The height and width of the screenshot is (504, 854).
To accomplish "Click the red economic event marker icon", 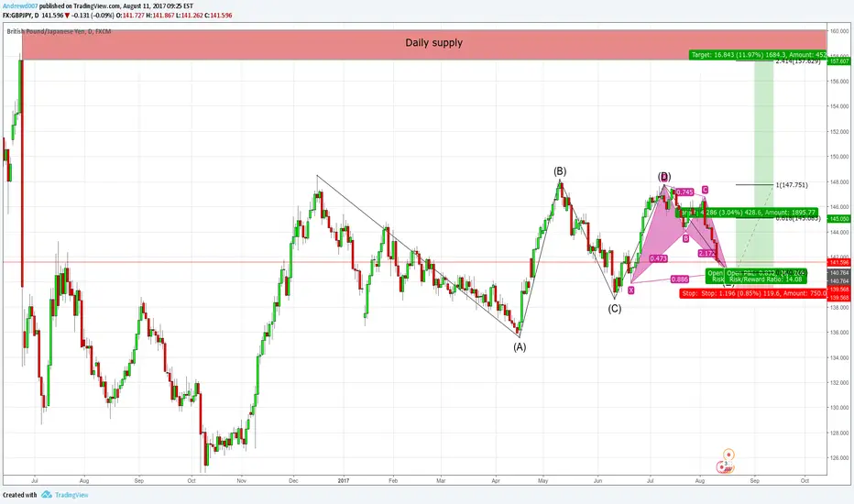I will coord(722,467).
